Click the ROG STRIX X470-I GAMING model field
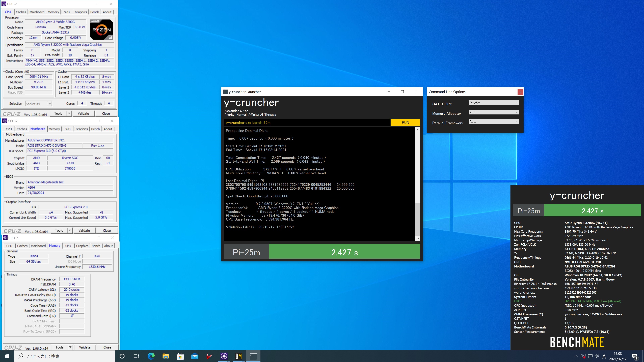 tap(54, 146)
